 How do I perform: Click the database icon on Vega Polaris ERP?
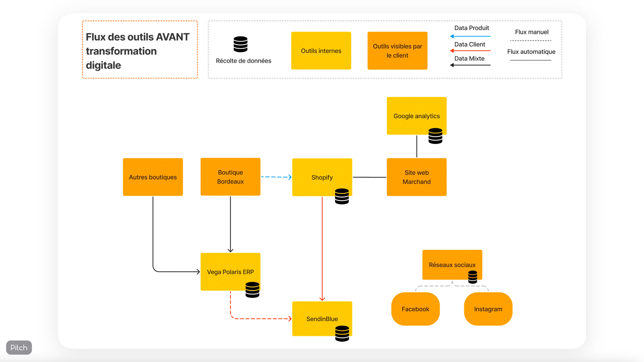(x=252, y=290)
